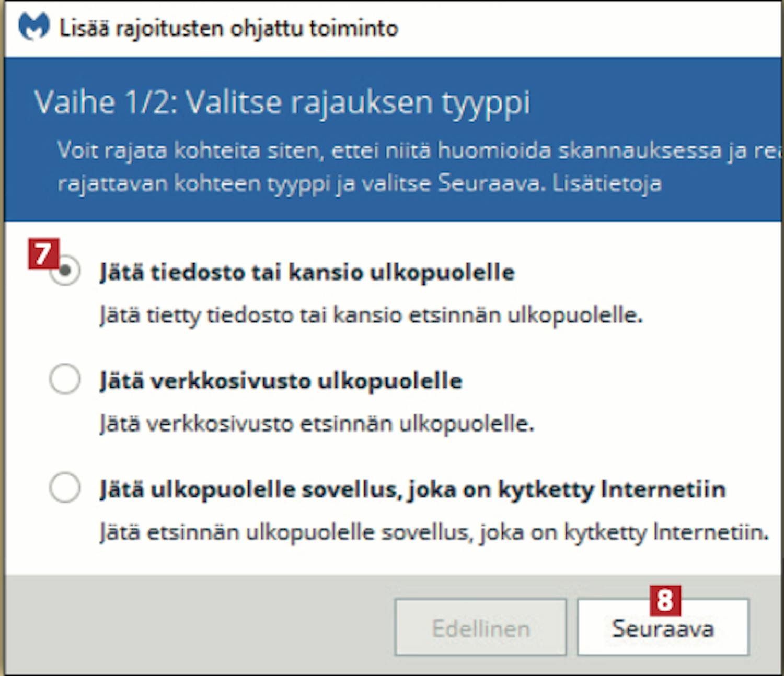Click the "rajattavan kohteen tyyppi" text line
The width and height of the screenshot is (784, 676).
(359, 183)
